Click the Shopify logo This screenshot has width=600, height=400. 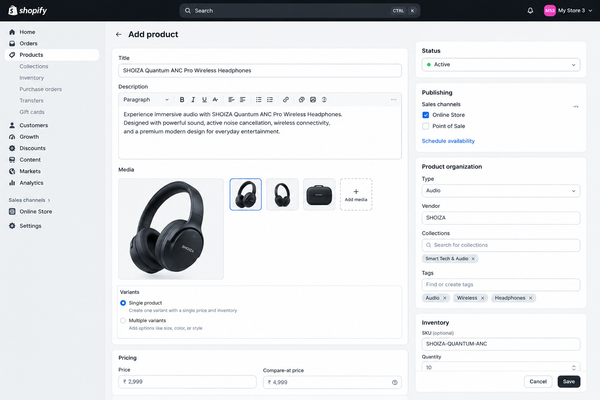pos(28,10)
